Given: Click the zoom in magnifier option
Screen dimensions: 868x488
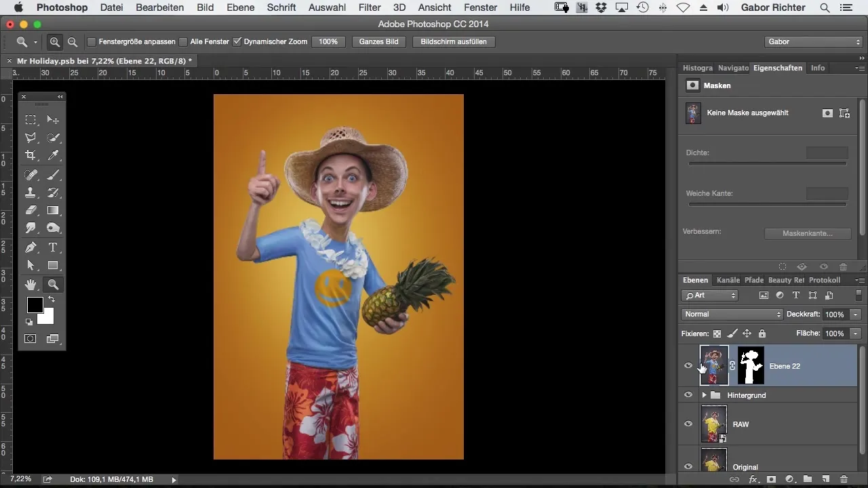Looking at the screenshot, I should (55, 41).
